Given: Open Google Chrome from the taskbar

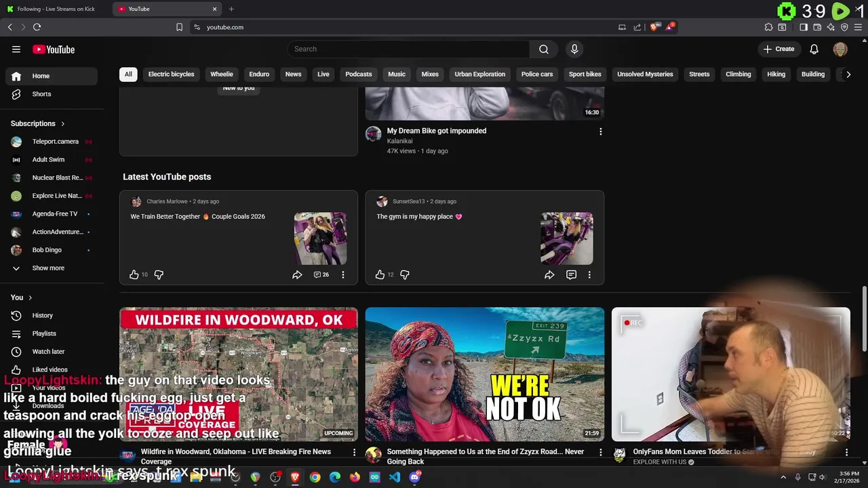Looking at the screenshot, I should [315, 477].
